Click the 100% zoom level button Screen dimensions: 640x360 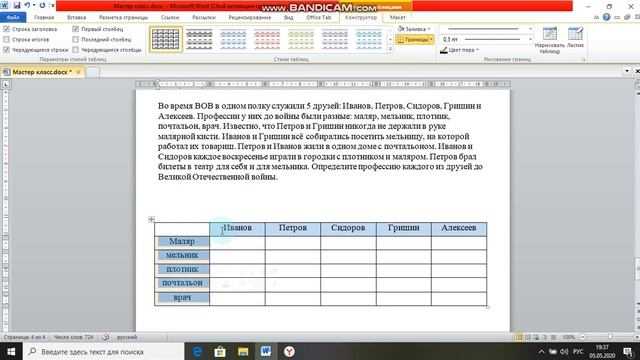point(568,337)
